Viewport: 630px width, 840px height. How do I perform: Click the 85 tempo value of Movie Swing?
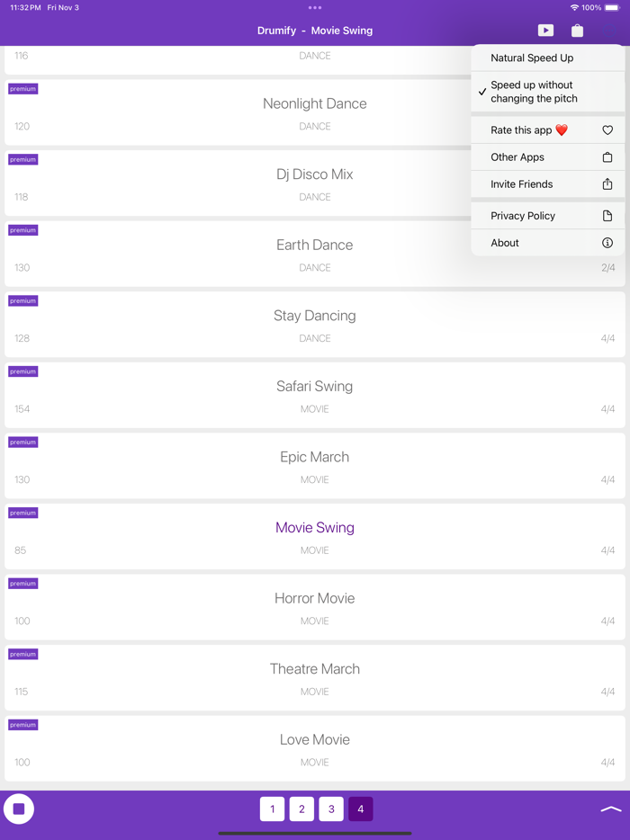[x=21, y=550]
